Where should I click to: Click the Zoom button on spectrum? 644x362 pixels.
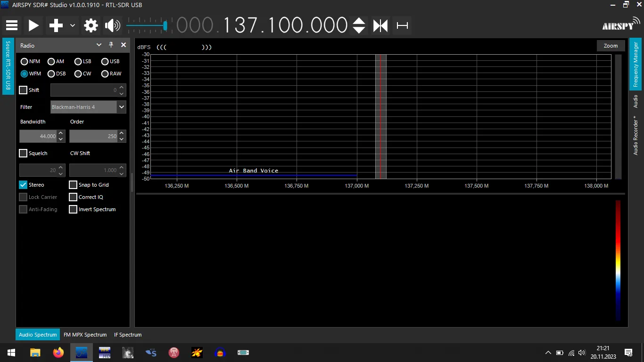coord(611,46)
